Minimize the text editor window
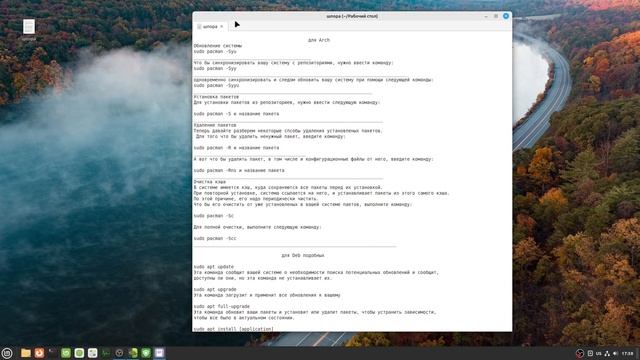Image resolution: width=640 pixels, height=360 pixels. click(486, 16)
